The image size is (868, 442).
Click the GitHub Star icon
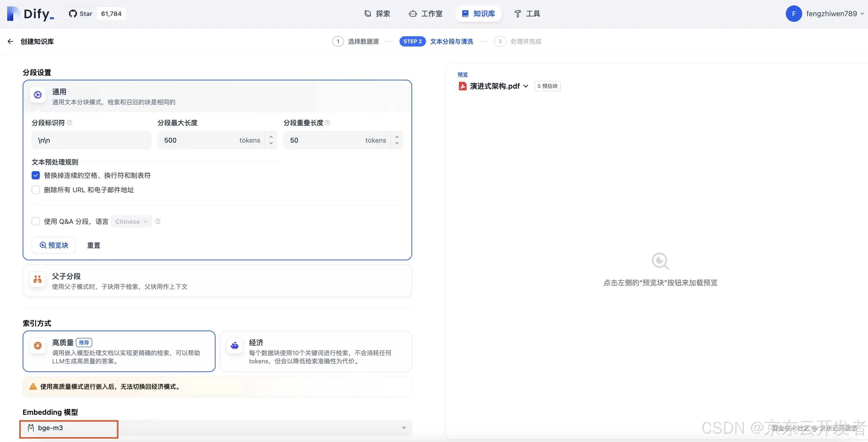pos(73,14)
